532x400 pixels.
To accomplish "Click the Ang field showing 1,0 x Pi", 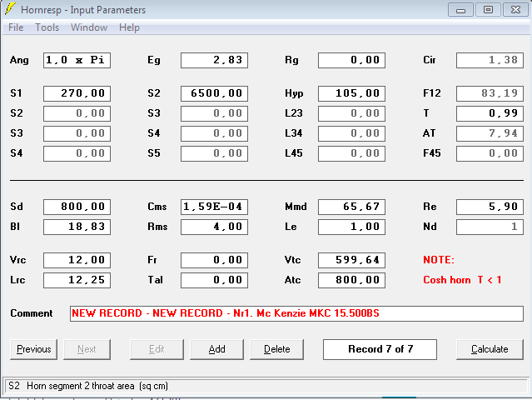I will (77, 61).
